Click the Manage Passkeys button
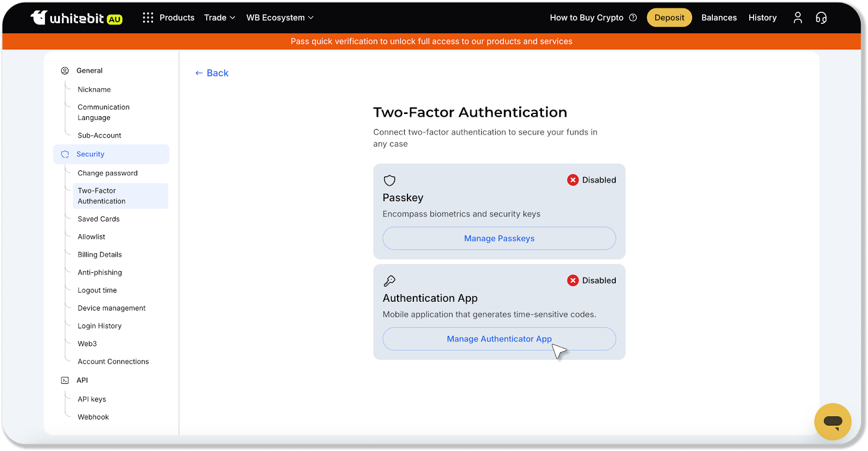Image resolution: width=868 pixels, height=451 pixels. coord(499,238)
